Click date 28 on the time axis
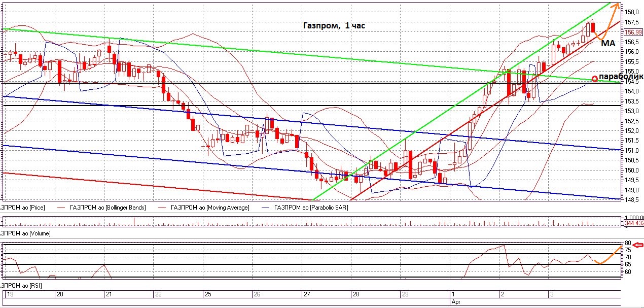The image size is (644, 308). pos(356,294)
